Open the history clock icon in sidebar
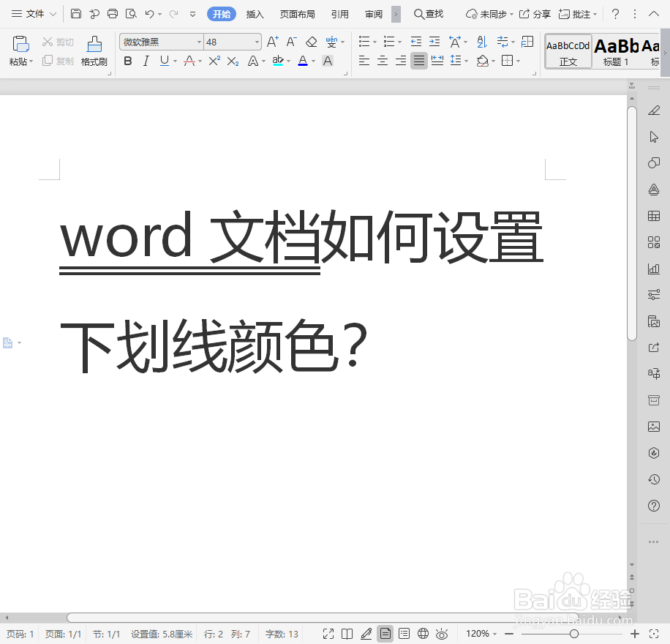 tap(654, 479)
